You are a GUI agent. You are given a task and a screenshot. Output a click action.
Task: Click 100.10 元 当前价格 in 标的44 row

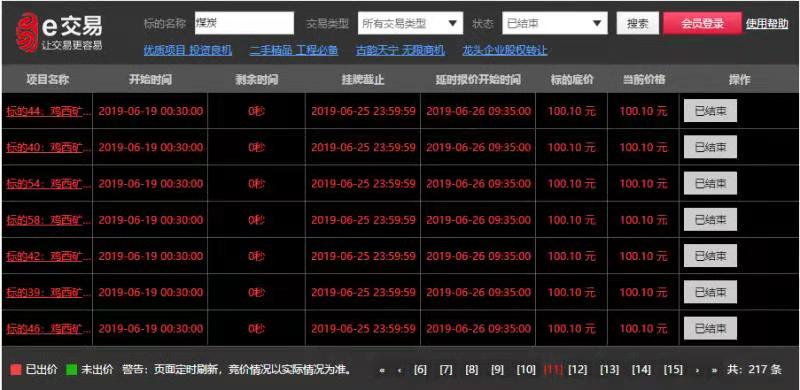point(643,111)
